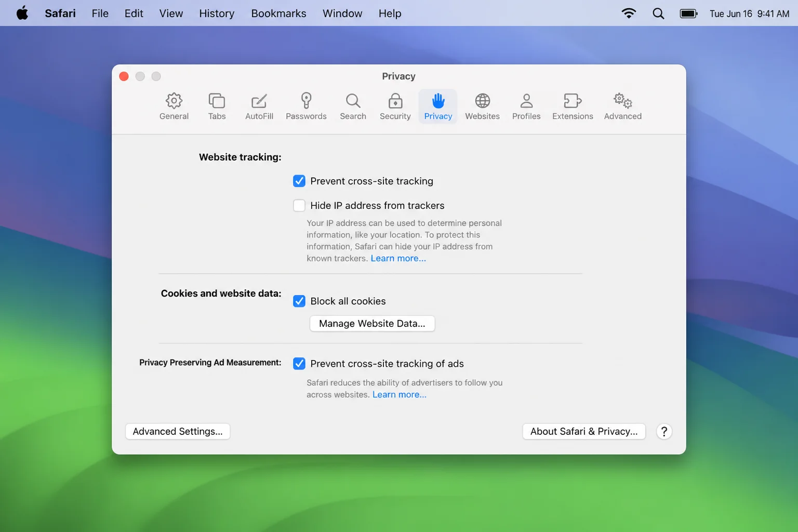Close the Privacy settings window

point(124,76)
